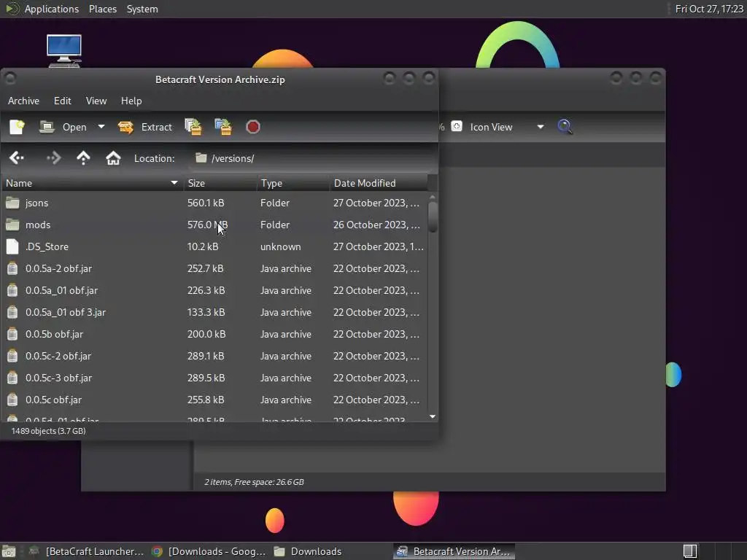Open the View menu
Viewport: 747px width, 560px height.
pyautogui.click(x=96, y=101)
